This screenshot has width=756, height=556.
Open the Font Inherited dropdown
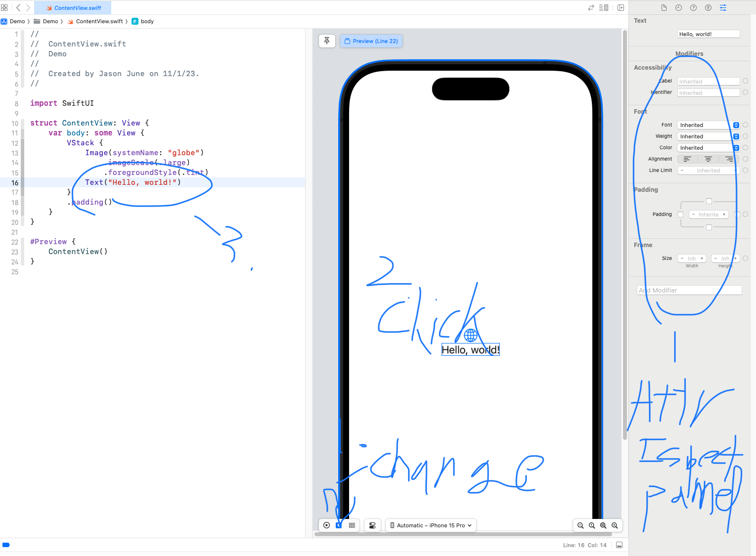click(708, 125)
